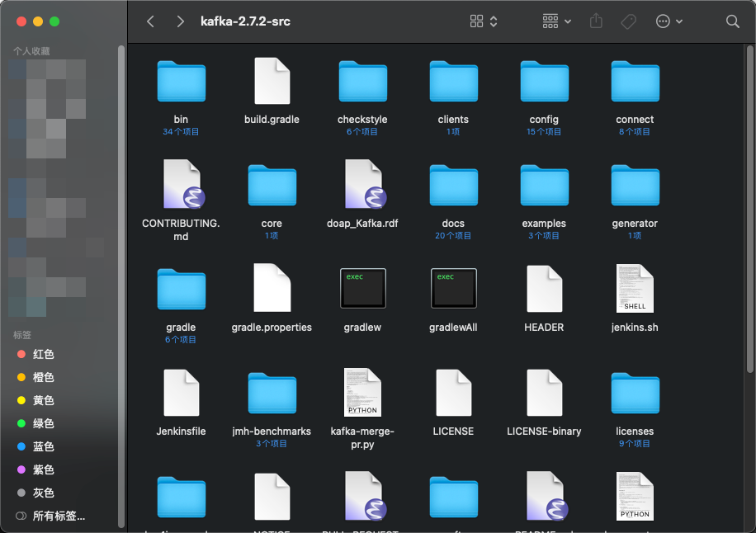Select the gradlewAll exec file icon
The height and width of the screenshot is (533, 756).
click(453, 288)
